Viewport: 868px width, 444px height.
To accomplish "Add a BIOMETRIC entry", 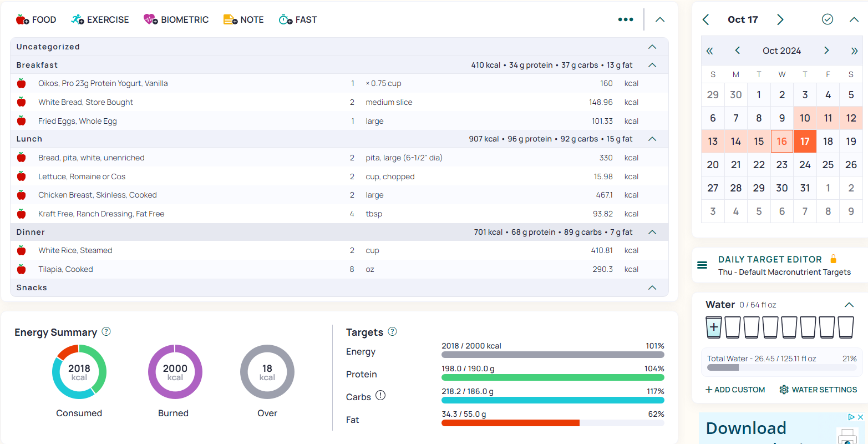I will (176, 19).
